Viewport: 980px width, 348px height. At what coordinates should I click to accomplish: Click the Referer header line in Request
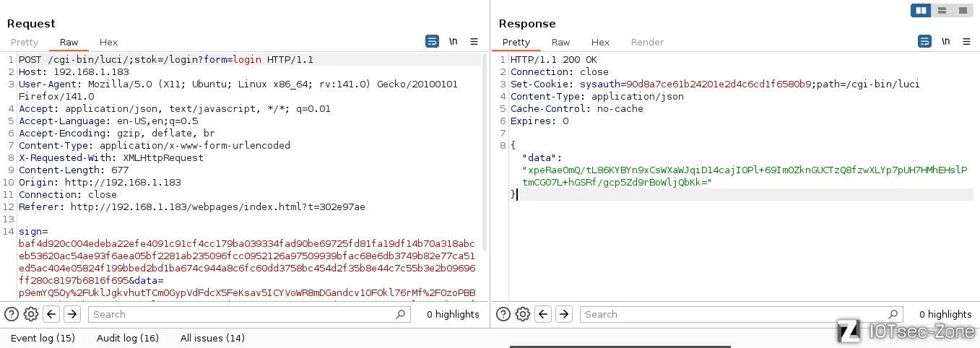coord(192,207)
